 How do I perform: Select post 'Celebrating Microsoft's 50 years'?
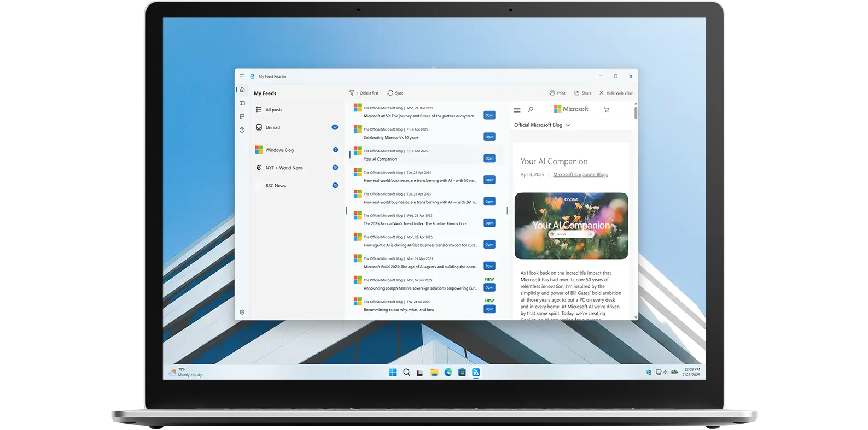tap(391, 138)
